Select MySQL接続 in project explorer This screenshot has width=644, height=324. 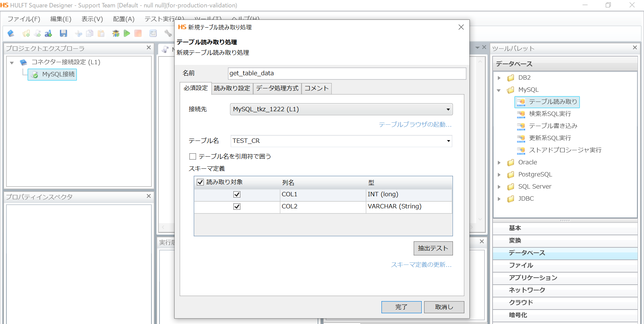pyautogui.click(x=52, y=74)
